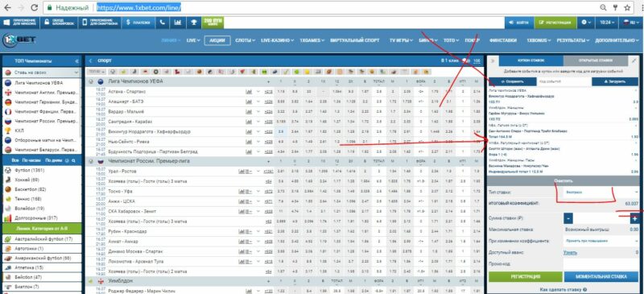Click the Моментальная ставка button
Image resolution: width=644 pixels, height=294 pixels.
pyautogui.click(x=601, y=276)
